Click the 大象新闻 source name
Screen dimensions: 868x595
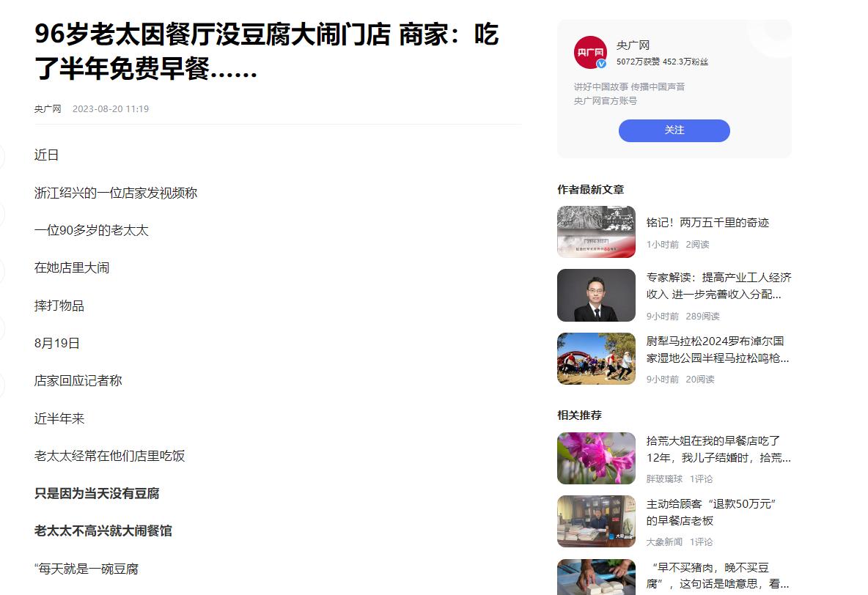[x=664, y=542]
